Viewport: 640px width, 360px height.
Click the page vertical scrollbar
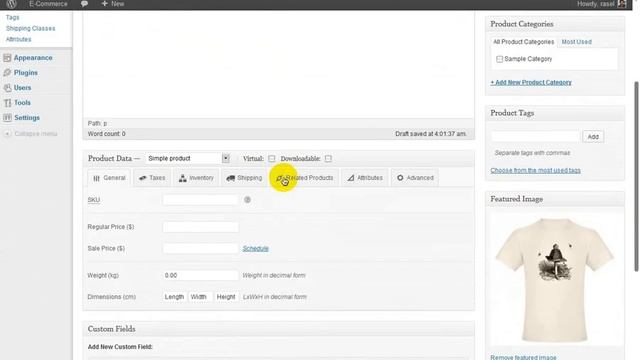click(x=636, y=176)
